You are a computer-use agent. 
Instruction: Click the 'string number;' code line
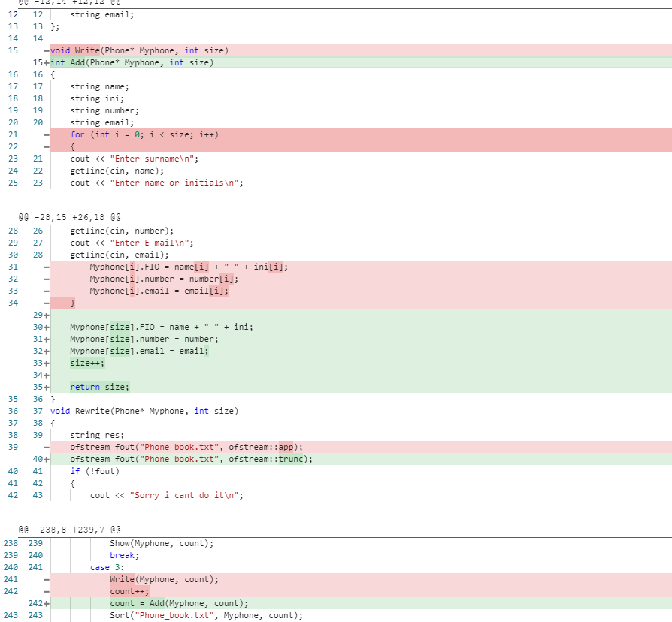(104, 110)
